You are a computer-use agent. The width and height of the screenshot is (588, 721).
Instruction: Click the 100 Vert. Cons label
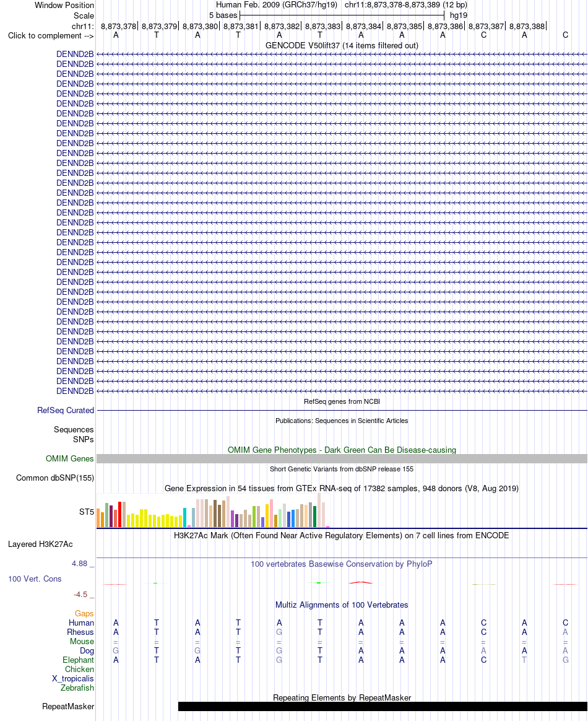tap(35, 579)
